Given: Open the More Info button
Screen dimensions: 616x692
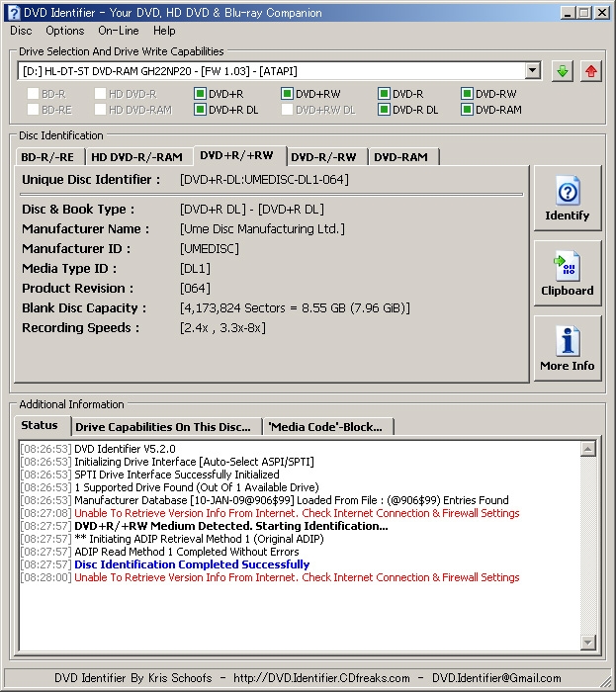Looking at the screenshot, I should (568, 348).
